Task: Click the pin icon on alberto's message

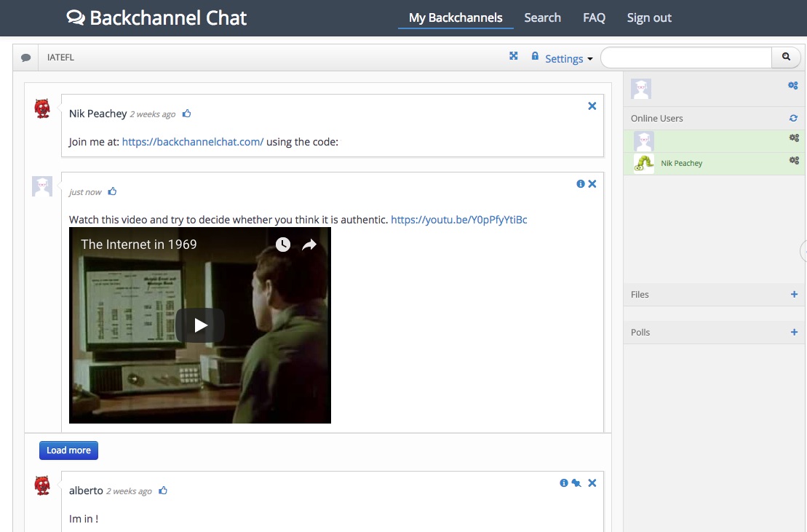Action: click(576, 483)
